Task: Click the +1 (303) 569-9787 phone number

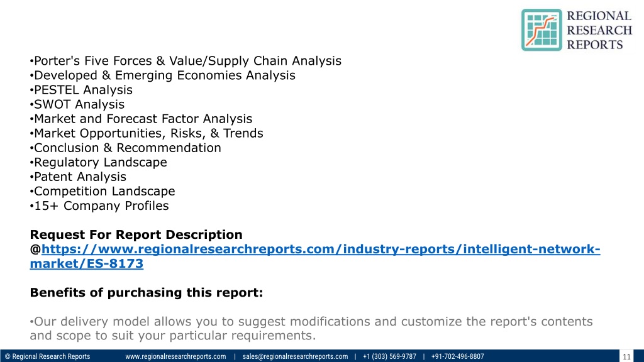Action: [x=389, y=356]
